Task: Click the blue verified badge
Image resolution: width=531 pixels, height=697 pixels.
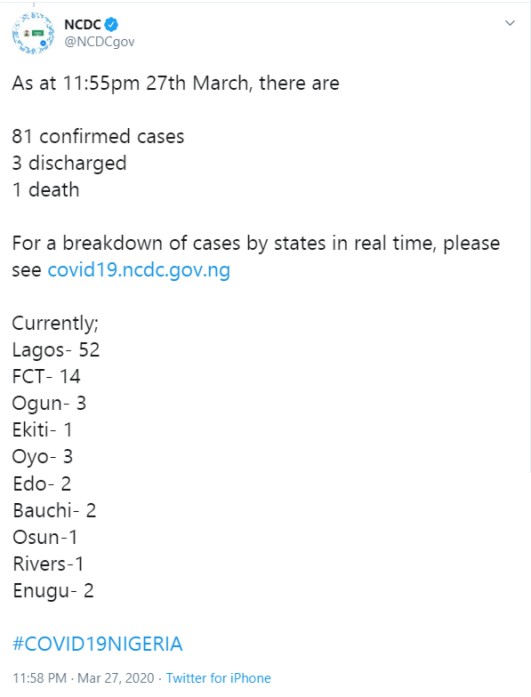Action: point(111,24)
